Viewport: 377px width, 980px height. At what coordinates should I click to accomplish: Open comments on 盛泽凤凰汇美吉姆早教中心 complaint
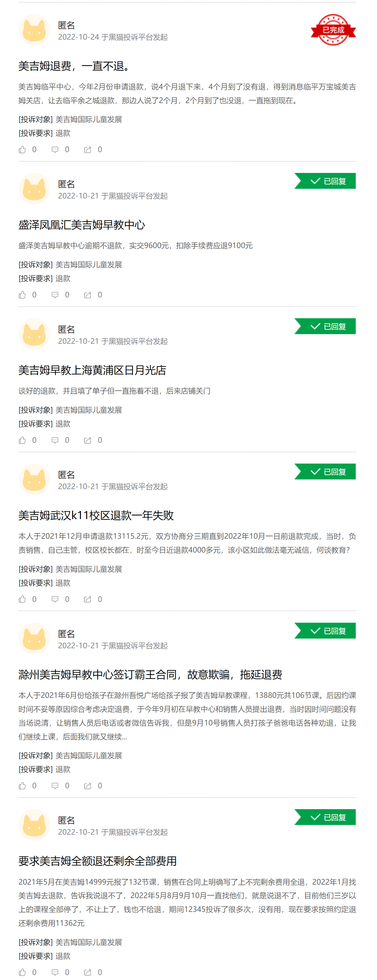coord(55,295)
